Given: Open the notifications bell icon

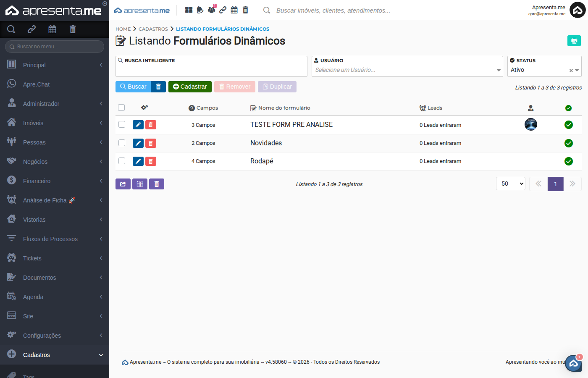Looking at the screenshot, I should (x=199, y=9).
